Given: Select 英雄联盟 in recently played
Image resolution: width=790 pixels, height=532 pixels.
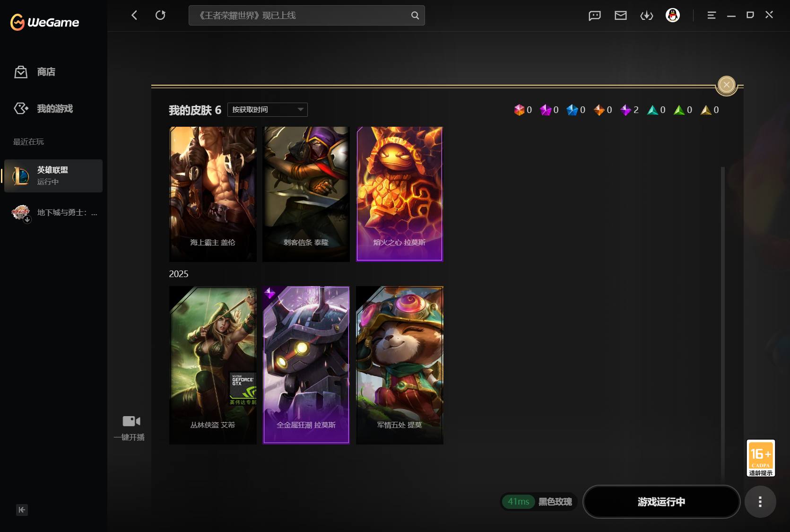Looking at the screenshot, I should [x=53, y=176].
